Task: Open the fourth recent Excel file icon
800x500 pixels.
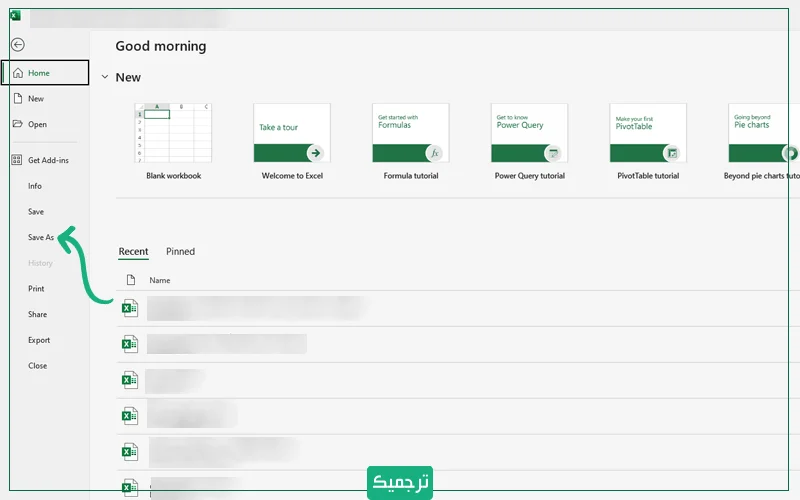Action: (x=130, y=416)
